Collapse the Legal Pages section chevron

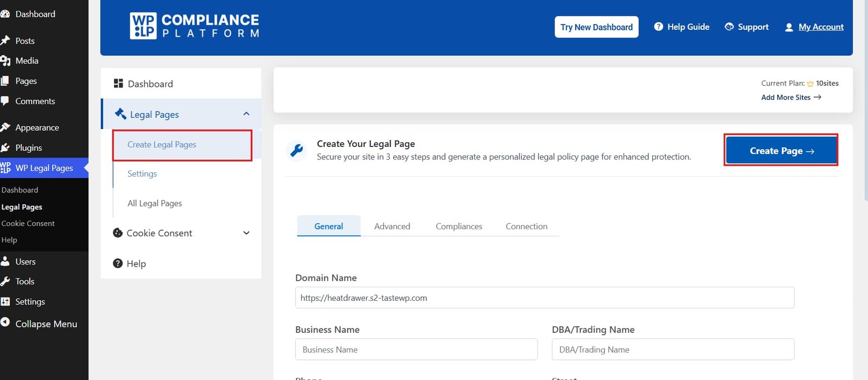click(x=246, y=114)
